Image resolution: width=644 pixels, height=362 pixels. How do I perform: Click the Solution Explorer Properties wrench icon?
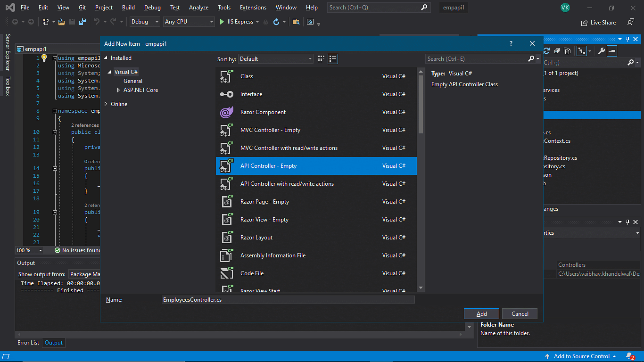[x=602, y=50]
